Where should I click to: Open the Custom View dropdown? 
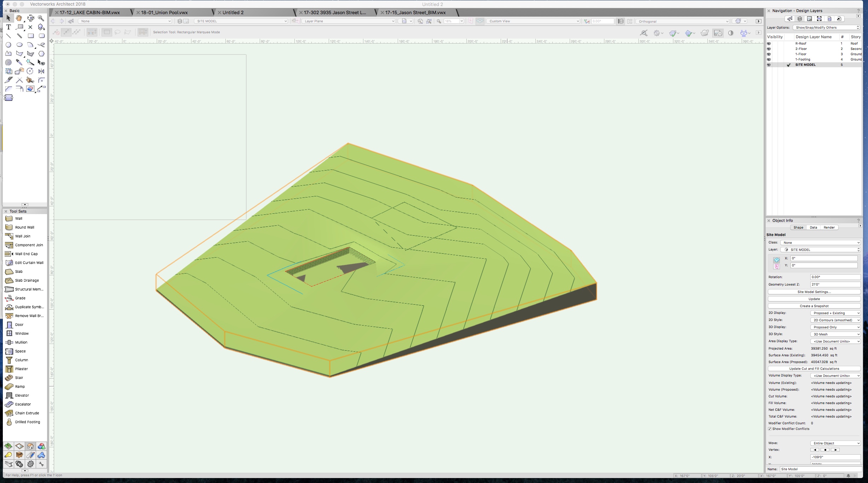pos(533,21)
